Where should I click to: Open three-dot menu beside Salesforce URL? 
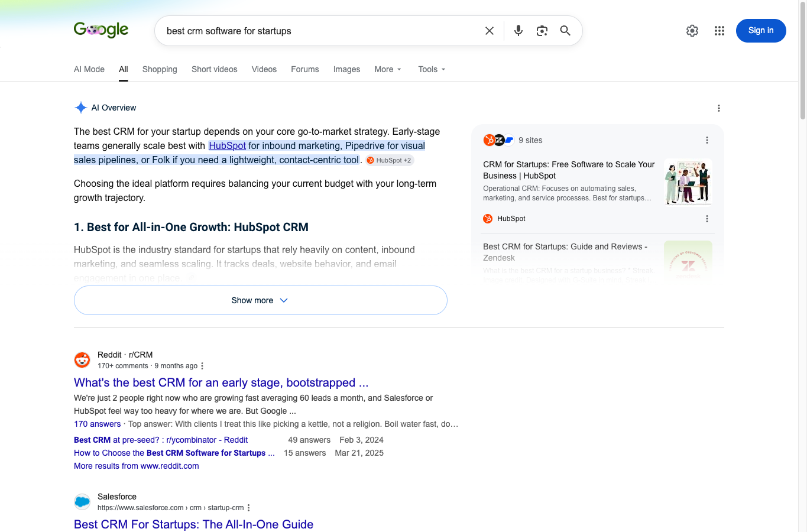[x=249, y=508]
